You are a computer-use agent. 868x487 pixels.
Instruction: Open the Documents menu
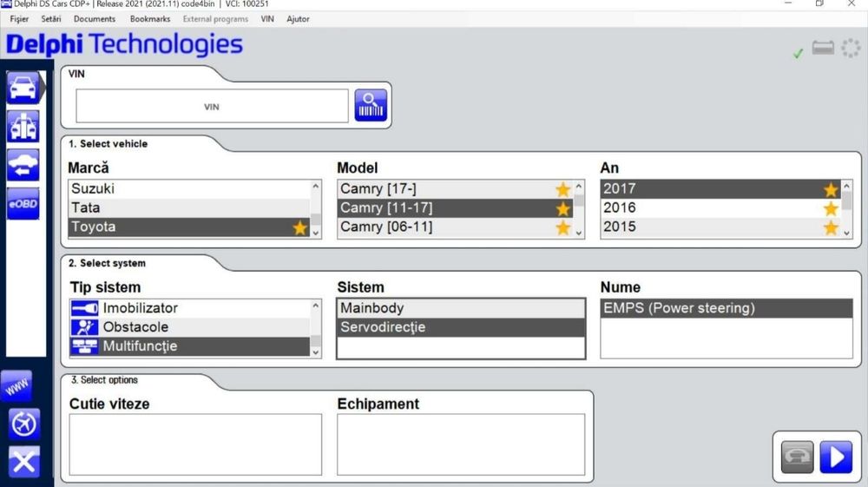click(x=95, y=19)
